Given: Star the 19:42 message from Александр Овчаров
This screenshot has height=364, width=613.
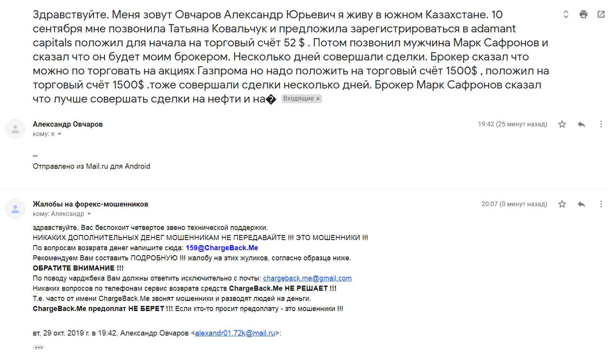Looking at the screenshot, I should pos(562,124).
